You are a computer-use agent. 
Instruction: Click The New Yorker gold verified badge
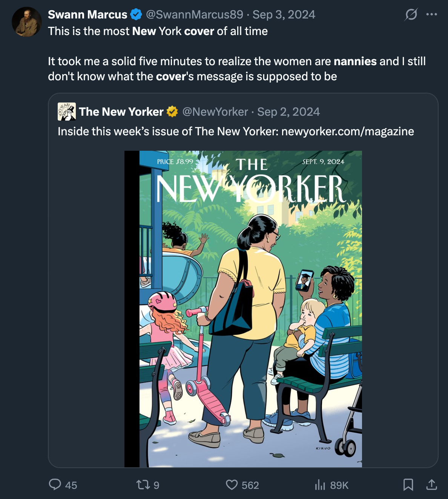tap(172, 112)
